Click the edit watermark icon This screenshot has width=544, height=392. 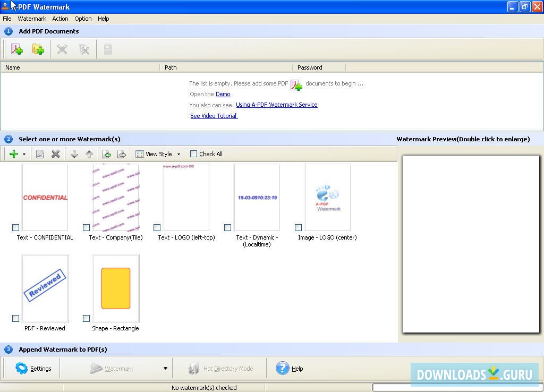point(40,154)
